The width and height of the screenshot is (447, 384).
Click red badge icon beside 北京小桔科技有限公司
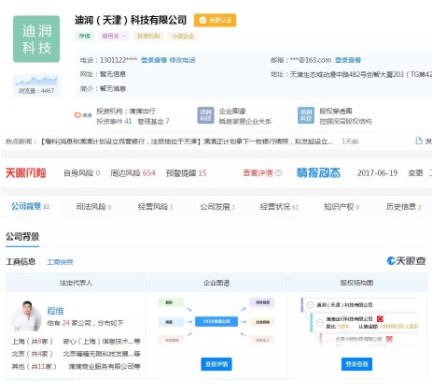(389, 339)
